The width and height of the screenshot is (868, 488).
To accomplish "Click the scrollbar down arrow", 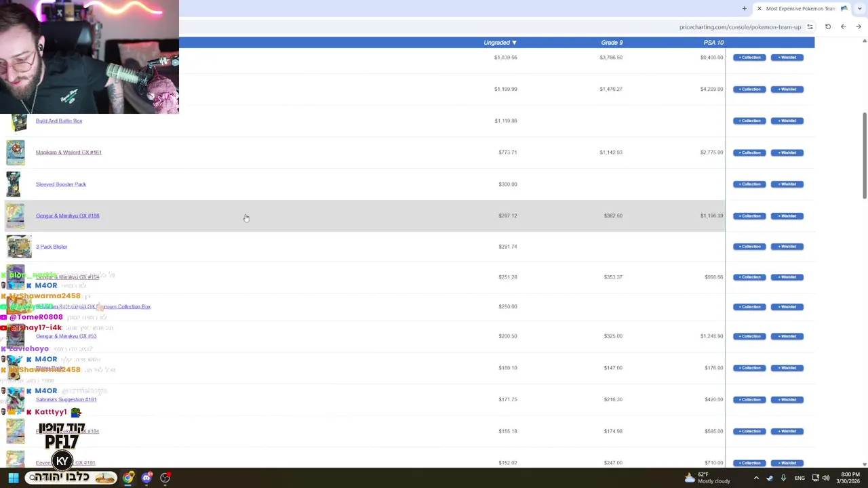I will coord(865,464).
